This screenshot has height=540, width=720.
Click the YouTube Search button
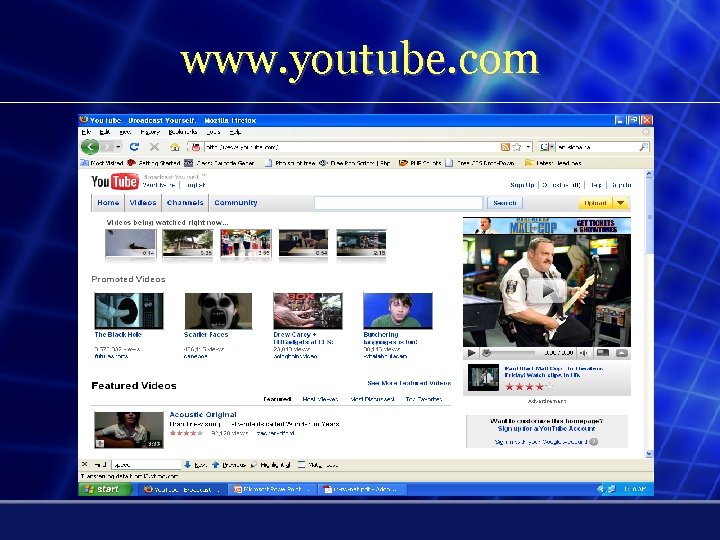pyautogui.click(x=505, y=203)
